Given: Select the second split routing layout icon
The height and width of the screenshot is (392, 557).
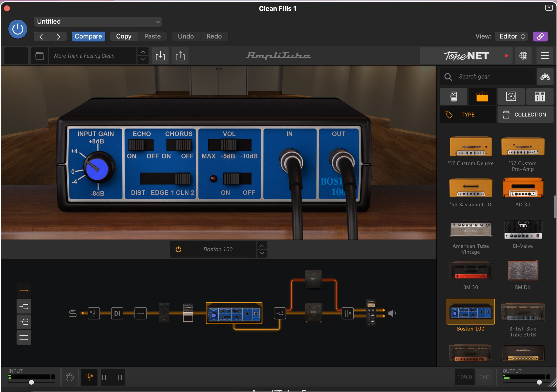Looking at the screenshot, I should [24, 306].
